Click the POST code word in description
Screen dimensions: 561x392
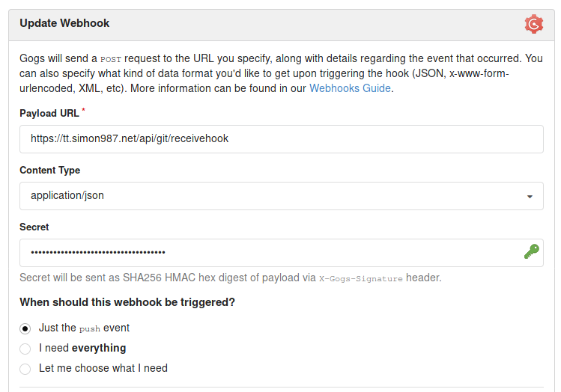point(111,59)
